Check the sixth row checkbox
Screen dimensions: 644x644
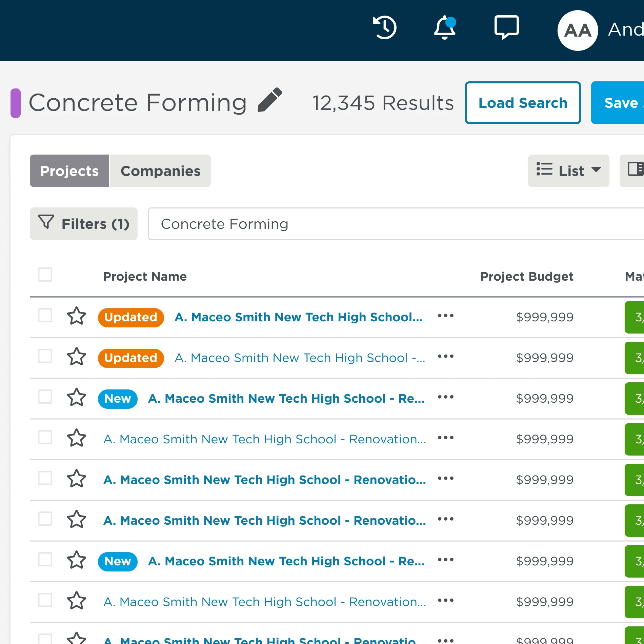[x=45, y=519]
